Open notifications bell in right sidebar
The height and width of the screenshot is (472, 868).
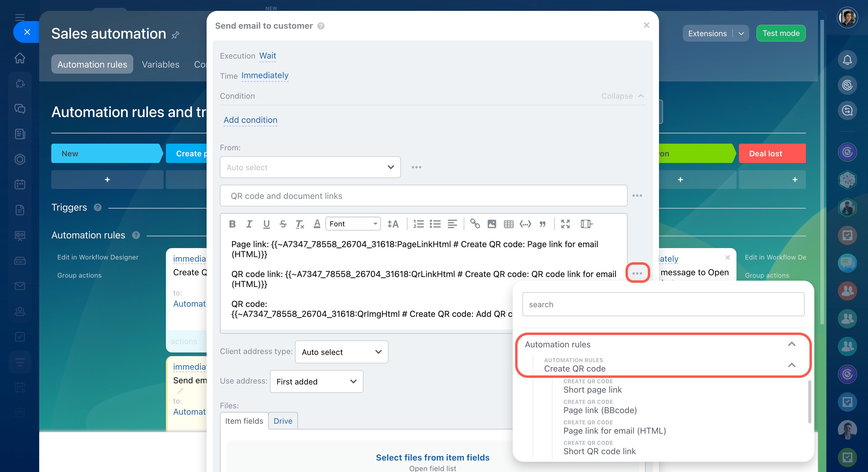click(847, 60)
